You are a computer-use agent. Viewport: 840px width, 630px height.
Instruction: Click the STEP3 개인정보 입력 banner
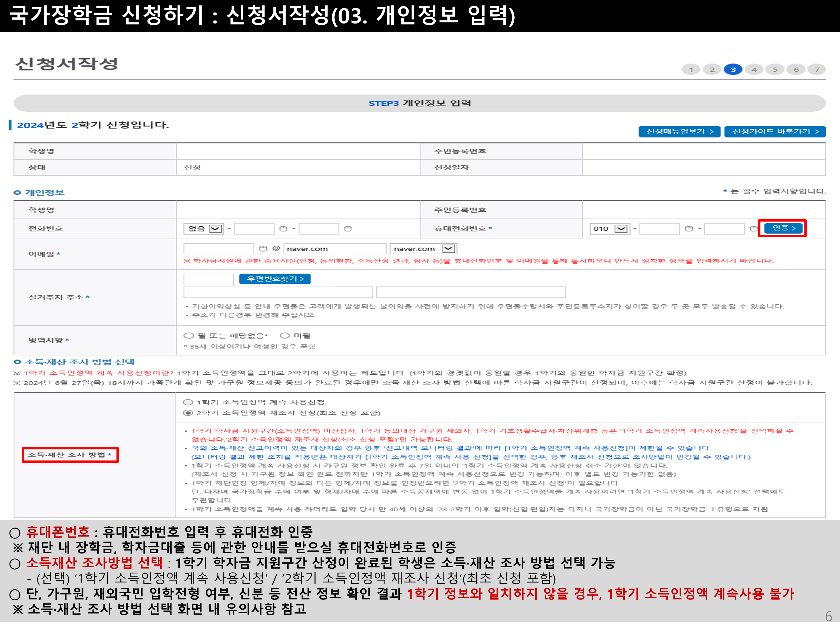coord(420,103)
